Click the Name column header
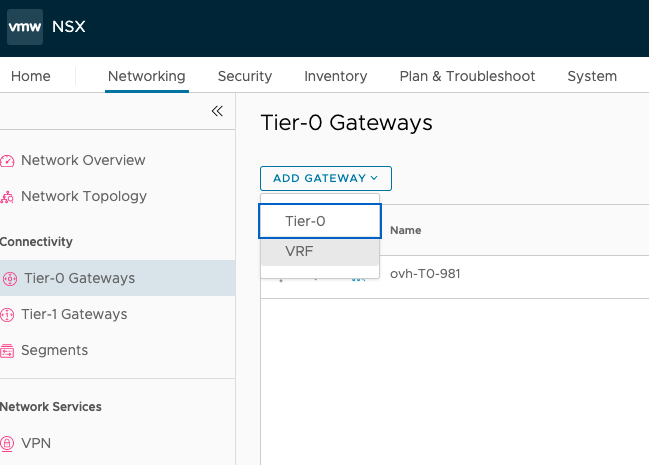This screenshot has height=465, width=649. point(405,230)
